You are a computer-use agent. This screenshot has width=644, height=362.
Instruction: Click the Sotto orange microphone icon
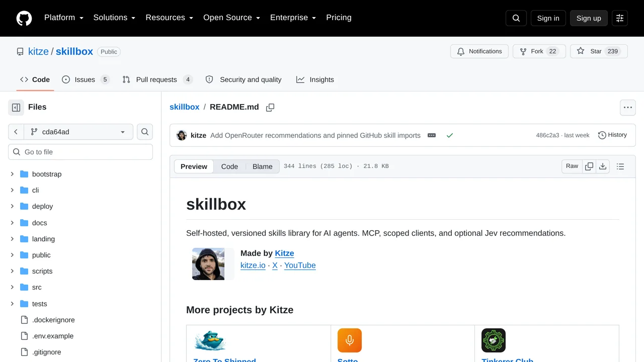tap(350, 340)
